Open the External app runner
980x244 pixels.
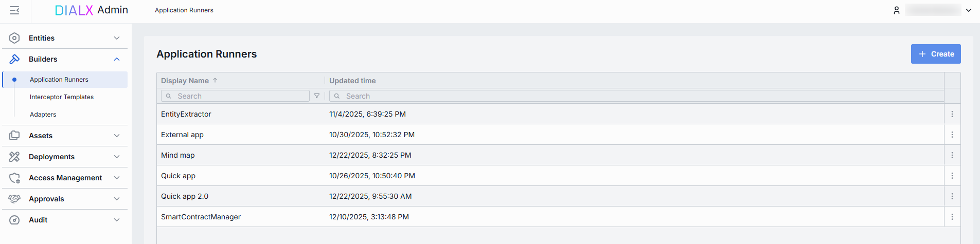(x=182, y=135)
